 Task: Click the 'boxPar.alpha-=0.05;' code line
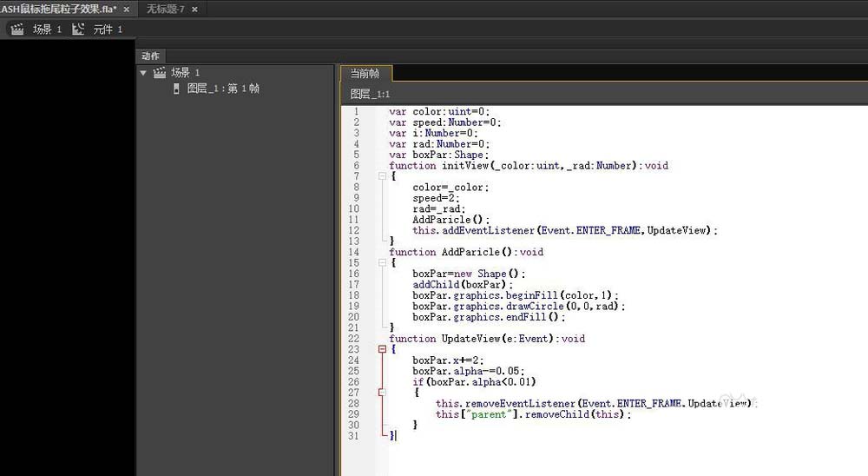(x=469, y=371)
